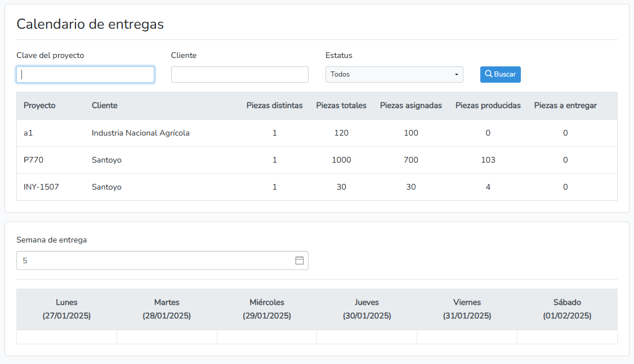Click the calendar icon in the week field

pyautogui.click(x=300, y=260)
